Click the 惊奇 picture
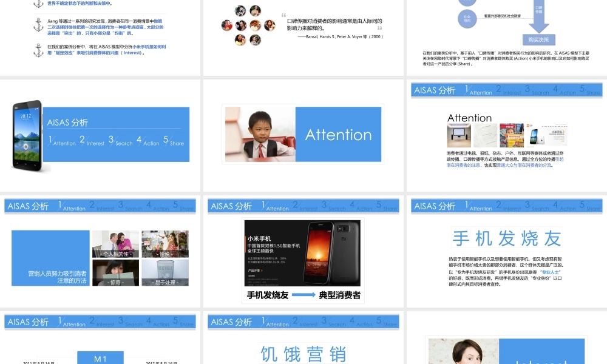This screenshot has width=607, height=364. (115, 272)
